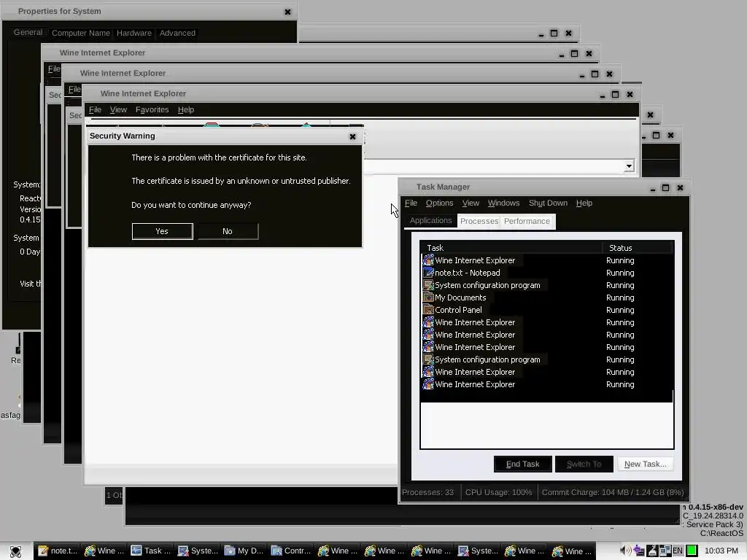
Task: Click the My Documents folder icon in task list
Action: pos(428,297)
